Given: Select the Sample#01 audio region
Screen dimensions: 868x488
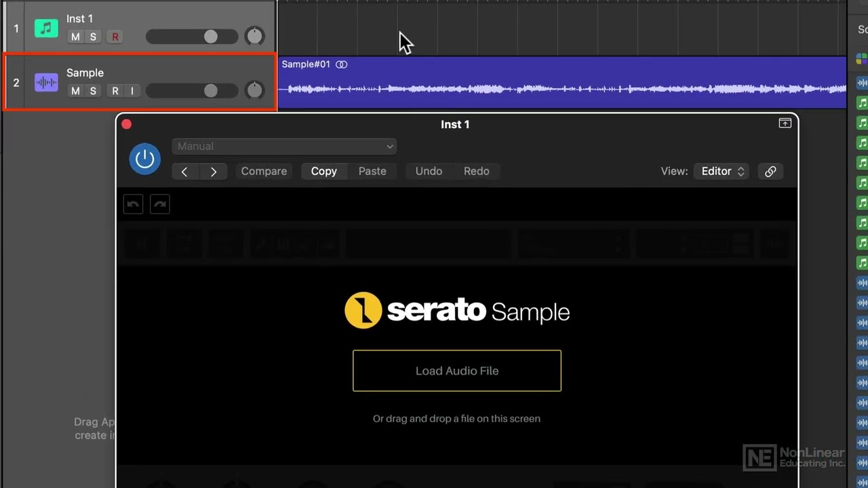Looking at the screenshot, I should tap(562, 83).
